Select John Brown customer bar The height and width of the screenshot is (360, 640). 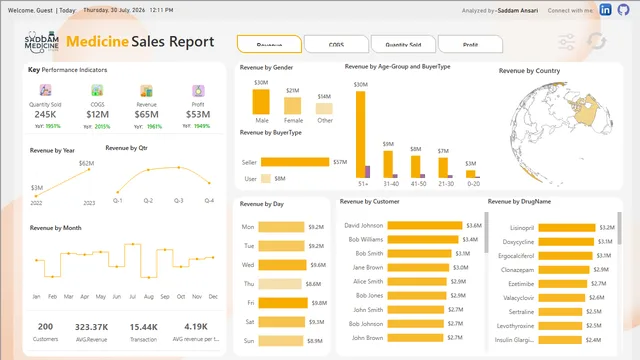tap(415, 338)
